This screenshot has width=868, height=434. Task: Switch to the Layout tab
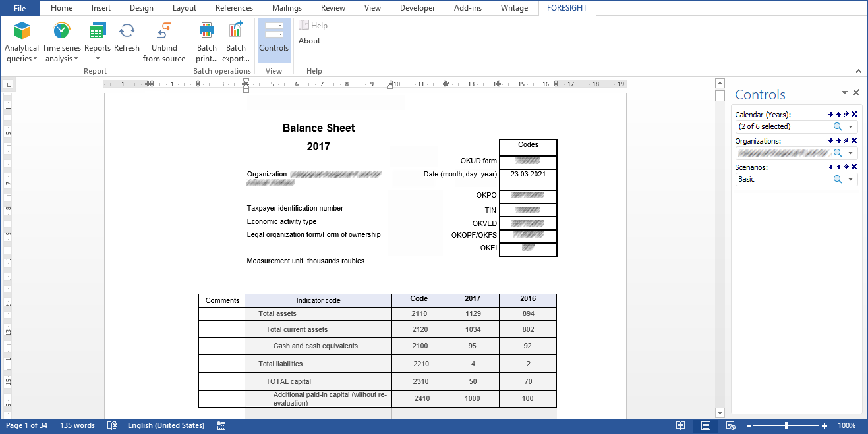(185, 8)
